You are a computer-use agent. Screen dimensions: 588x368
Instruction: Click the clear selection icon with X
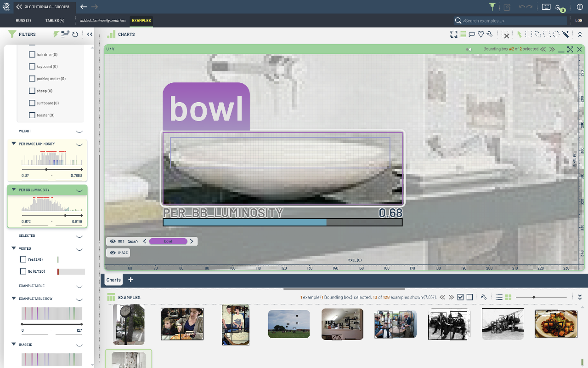505,34
